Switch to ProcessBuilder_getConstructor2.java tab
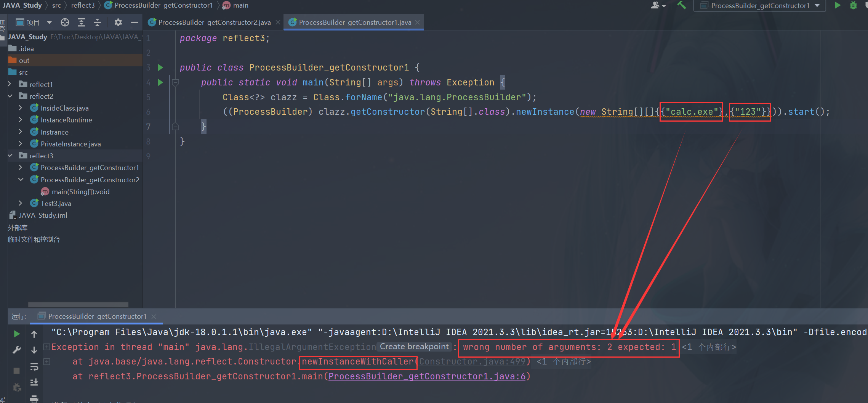The image size is (868, 403). (x=214, y=22)
